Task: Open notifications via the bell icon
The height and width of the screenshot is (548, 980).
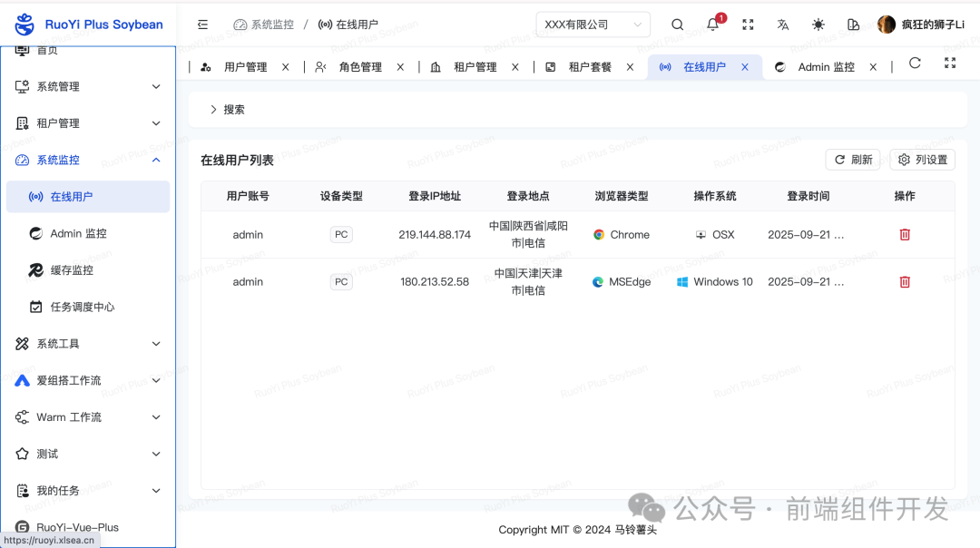Action: tap(712, 24)
